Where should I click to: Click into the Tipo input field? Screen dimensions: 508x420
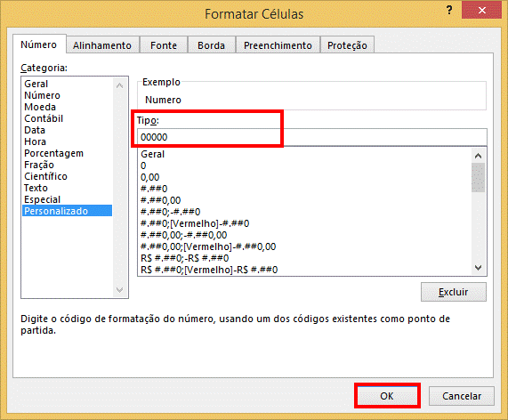pos(312,137)
